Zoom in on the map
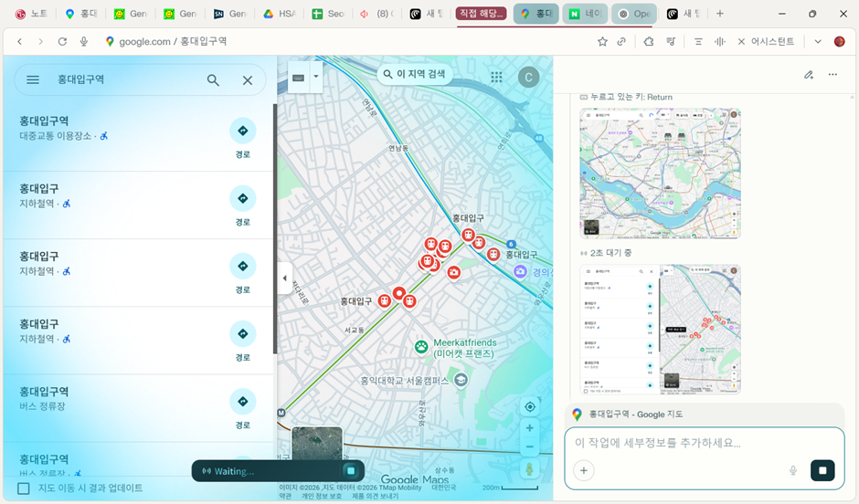This screenshot has width=859, height=504. tap(530, 428)
